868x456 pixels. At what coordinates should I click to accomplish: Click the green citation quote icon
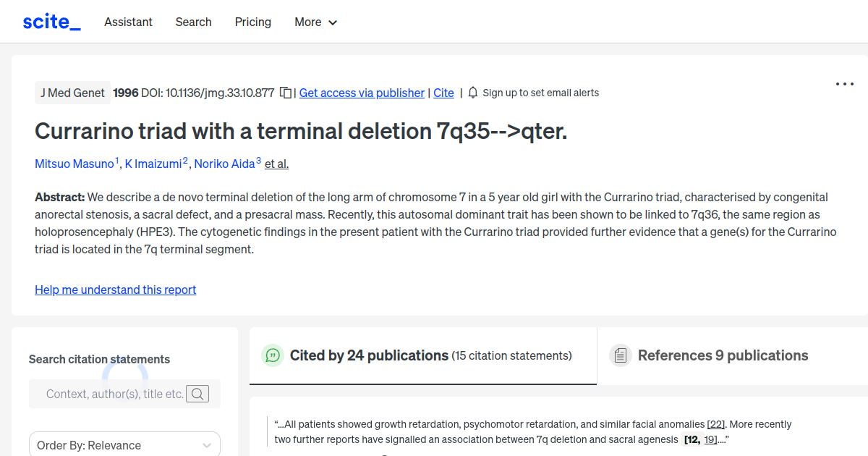coord(273,355)
